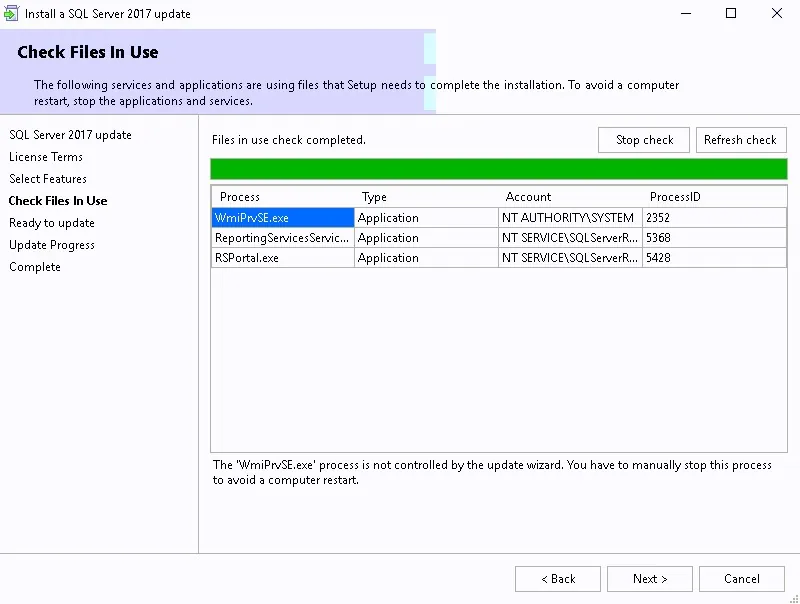Screen dimensions: 800x604
Task: Sort by the Type column header
Action: click(426, 197)
